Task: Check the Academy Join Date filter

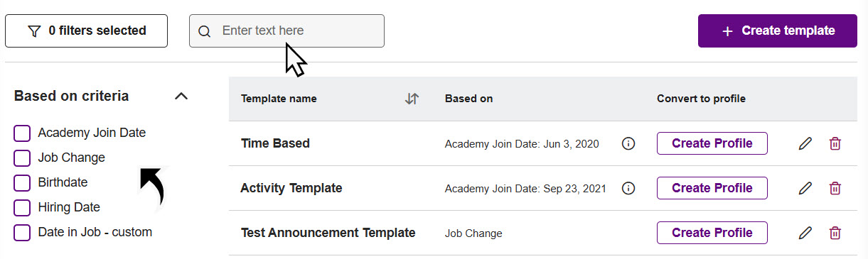Action: (x=22, y=133)
